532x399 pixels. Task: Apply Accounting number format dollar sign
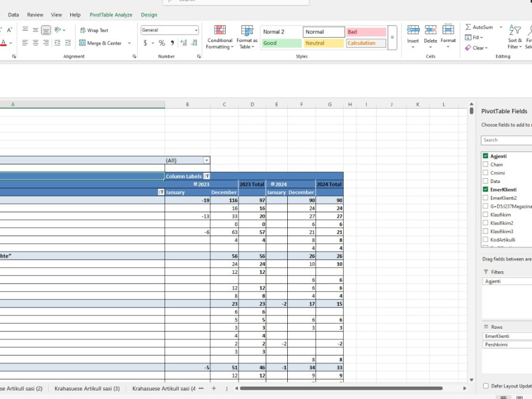tap(145, 43)
